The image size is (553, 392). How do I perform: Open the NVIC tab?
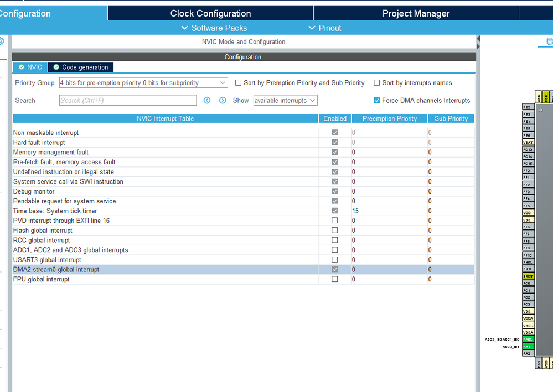(x=30, y=67)
